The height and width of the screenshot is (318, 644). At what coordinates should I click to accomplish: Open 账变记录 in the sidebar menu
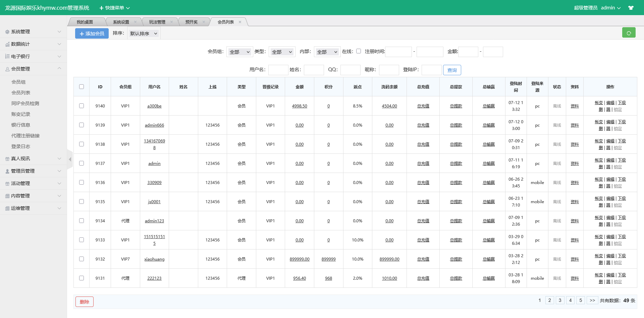tap(21, 114)
